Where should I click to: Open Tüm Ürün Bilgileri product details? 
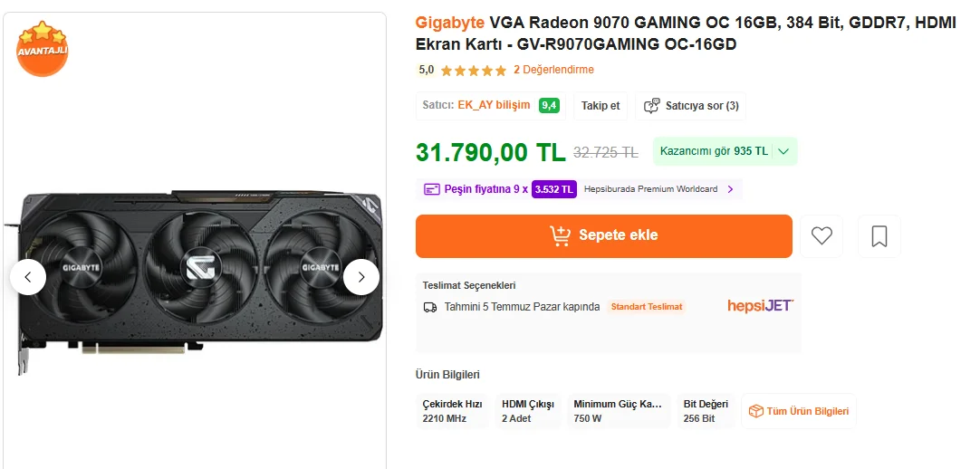pos(799,411)
